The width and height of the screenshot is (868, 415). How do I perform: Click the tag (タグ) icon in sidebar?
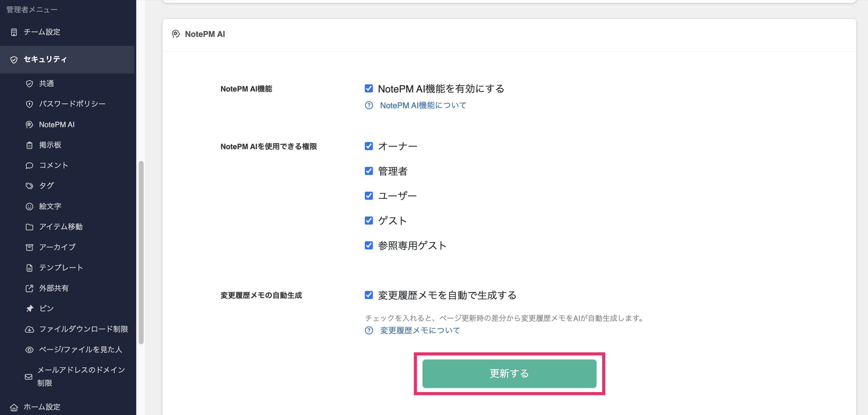coord(29,186)
